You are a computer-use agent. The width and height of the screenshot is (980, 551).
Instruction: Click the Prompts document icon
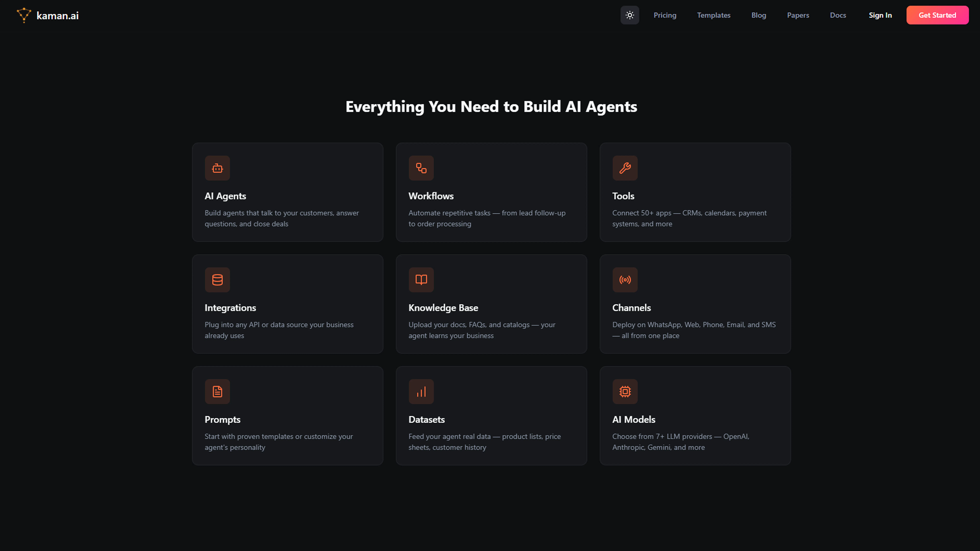tap(217, 392)
